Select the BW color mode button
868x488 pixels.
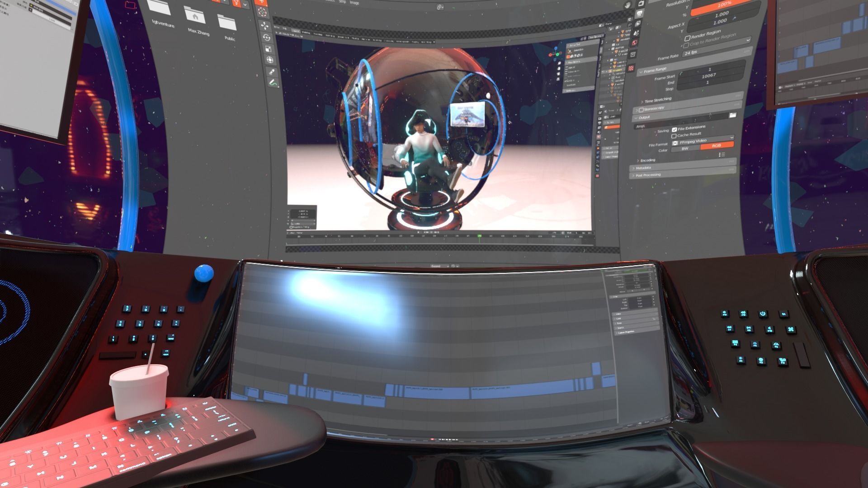point(685,149)
